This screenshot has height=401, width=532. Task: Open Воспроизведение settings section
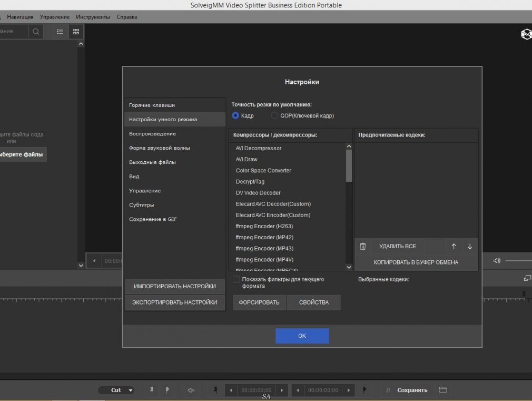pos(175,134)
